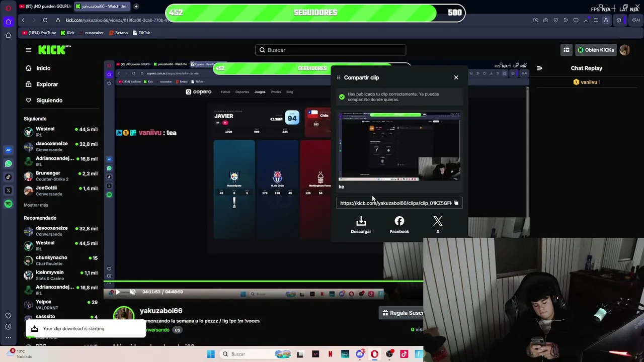Open Opera sidebar WhatsApp icon
Viewport: 644px width, 362px height.
[8, 163]
